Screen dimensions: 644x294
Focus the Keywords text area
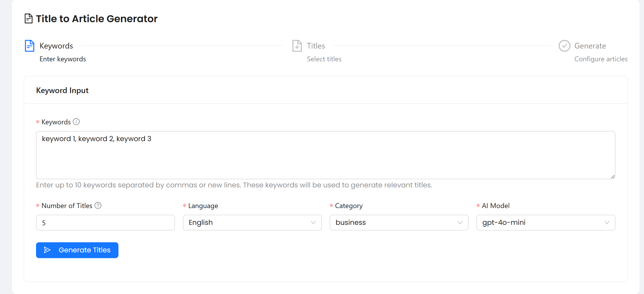coord(325,155)
